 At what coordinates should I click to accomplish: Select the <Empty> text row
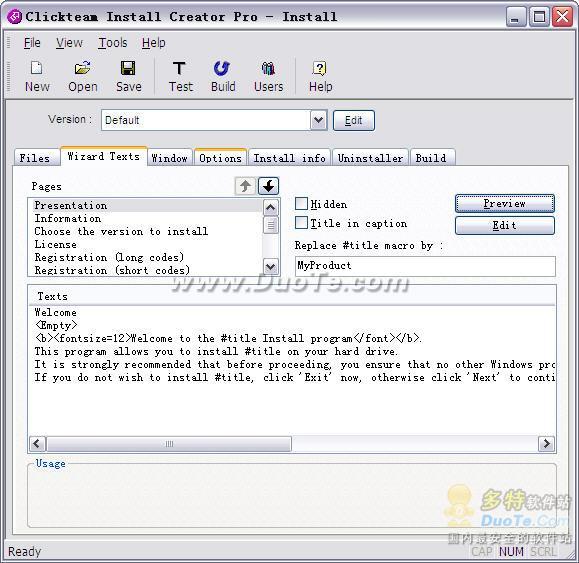[292, 326]
